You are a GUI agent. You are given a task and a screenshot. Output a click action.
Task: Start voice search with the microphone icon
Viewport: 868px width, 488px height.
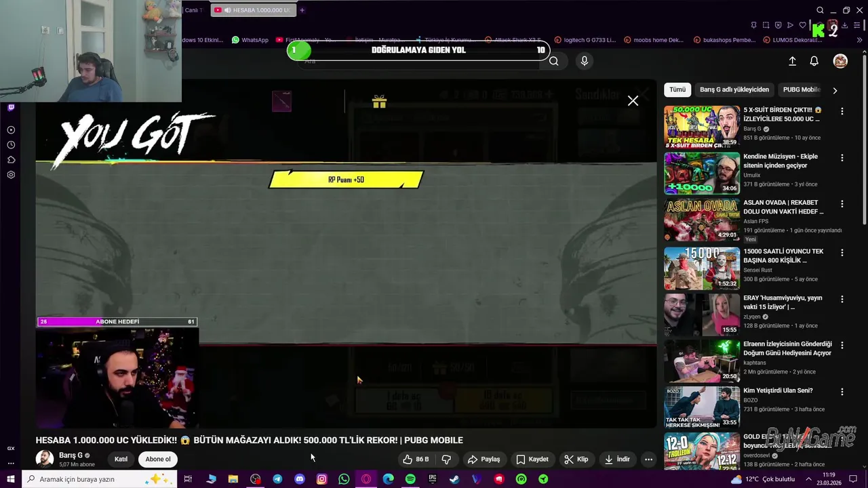(x=585, y=61)
